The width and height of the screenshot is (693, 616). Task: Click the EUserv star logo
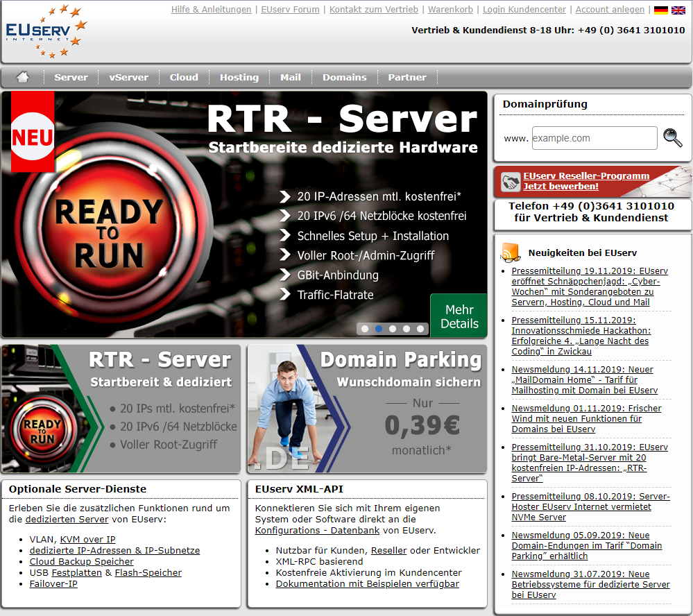[x=46, y=31]
